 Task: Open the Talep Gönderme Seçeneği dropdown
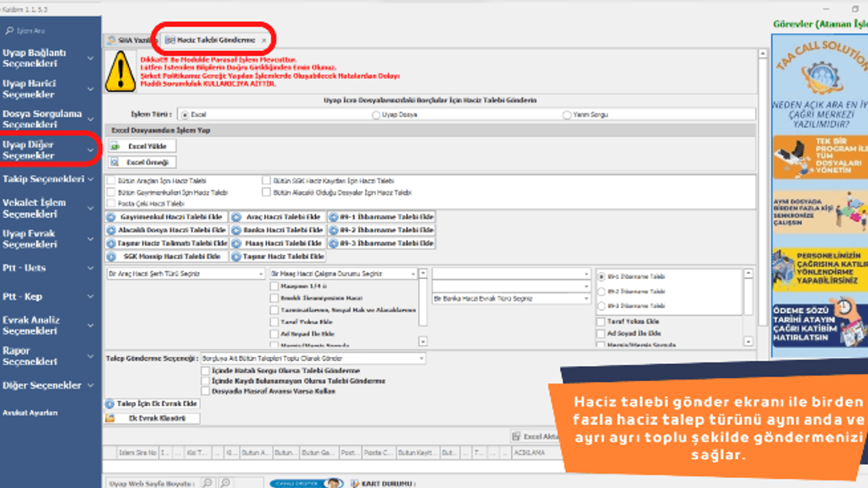[x=421, y=359]
